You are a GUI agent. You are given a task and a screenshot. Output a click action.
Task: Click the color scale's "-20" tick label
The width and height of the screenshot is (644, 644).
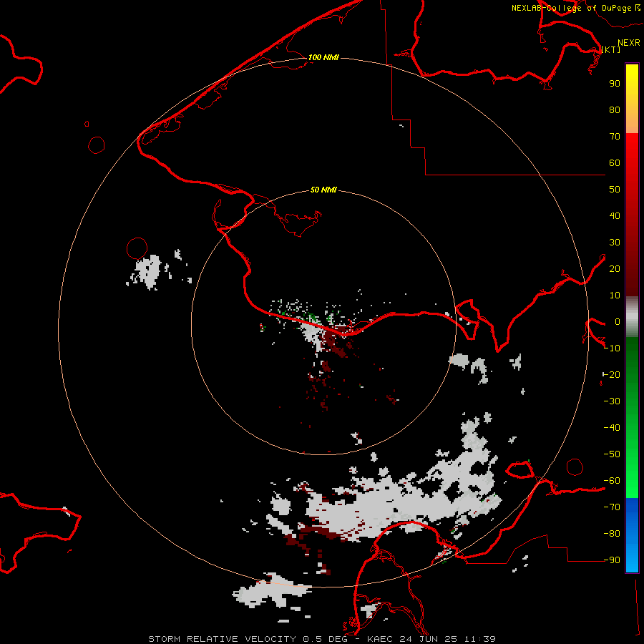[612, 375]
